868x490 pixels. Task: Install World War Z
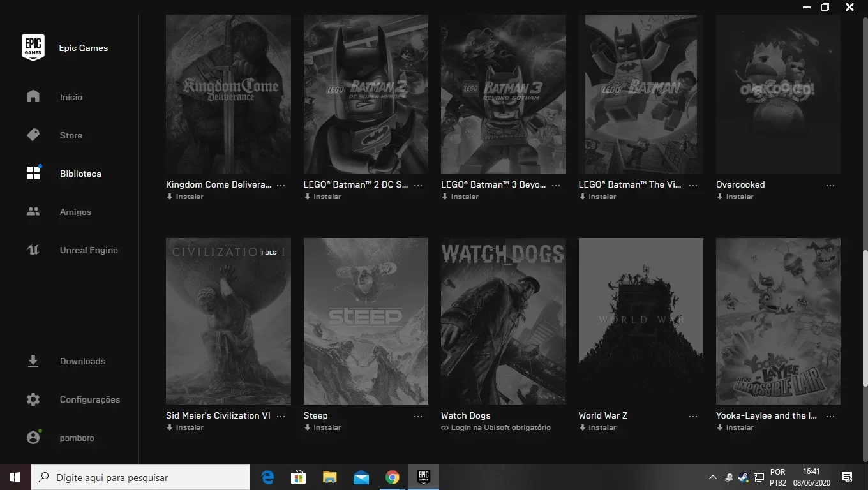click(597, 427)
